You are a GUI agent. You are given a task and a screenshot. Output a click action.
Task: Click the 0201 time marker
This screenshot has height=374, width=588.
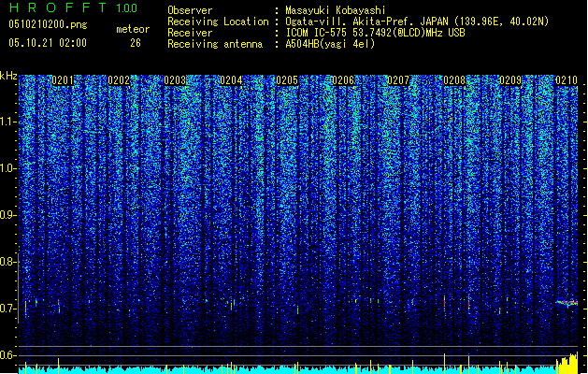tap(63, 80)
